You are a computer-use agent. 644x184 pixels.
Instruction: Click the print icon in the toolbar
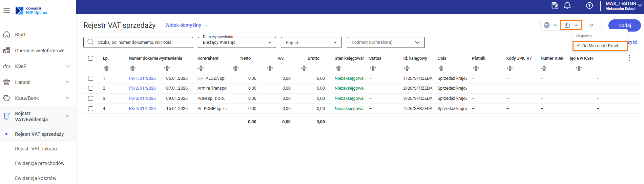tap(547, 25)
